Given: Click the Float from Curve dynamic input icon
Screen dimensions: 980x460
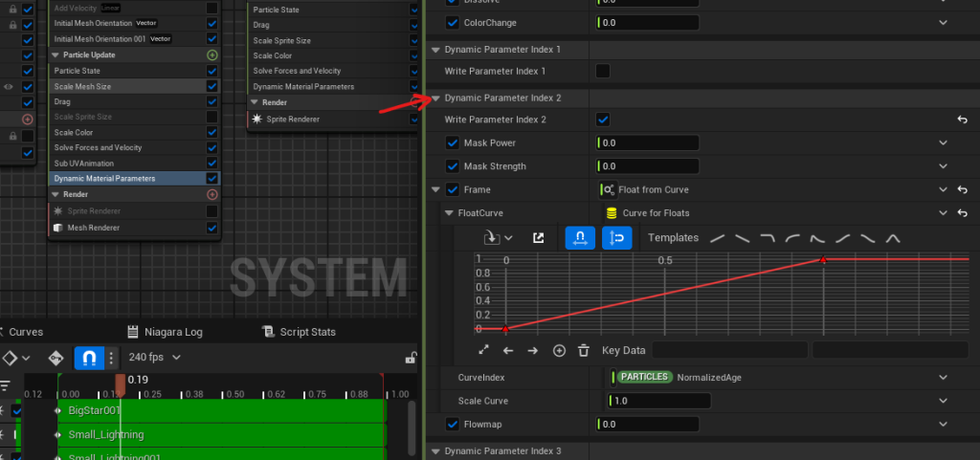Looking at the screenshot, I should pyautogui.click(x=608, y=189).
